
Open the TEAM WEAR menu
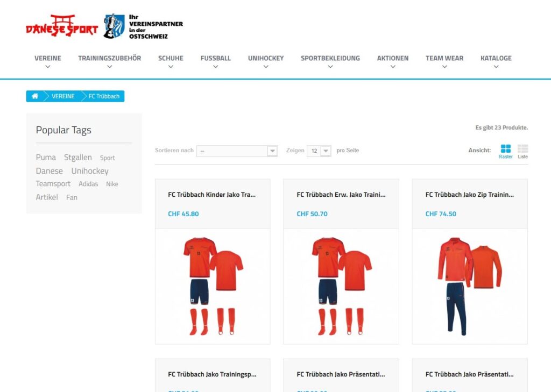pos(444,58)
